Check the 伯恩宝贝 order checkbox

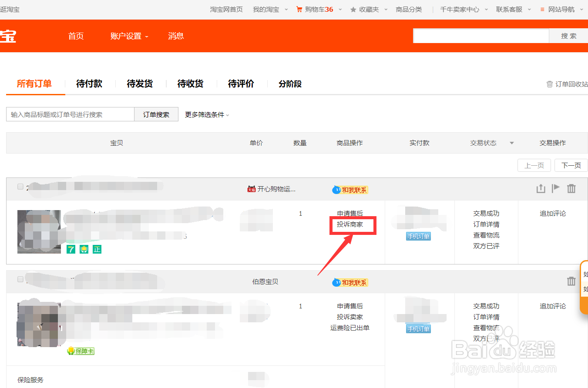pyautogui.click(x=20, y=279)
